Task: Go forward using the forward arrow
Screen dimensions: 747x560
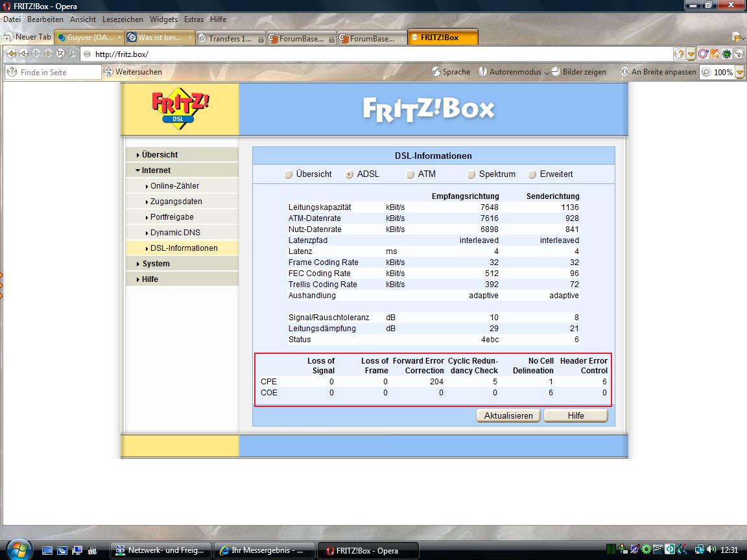Action: click(x=36, y=54)
